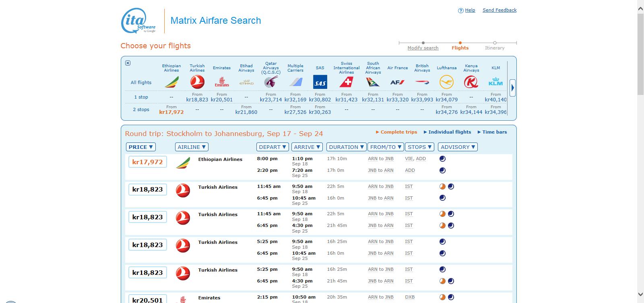Select SAS logo in airline matrix
The width and height of the screenshot is (644, 303).
[320, 82]
